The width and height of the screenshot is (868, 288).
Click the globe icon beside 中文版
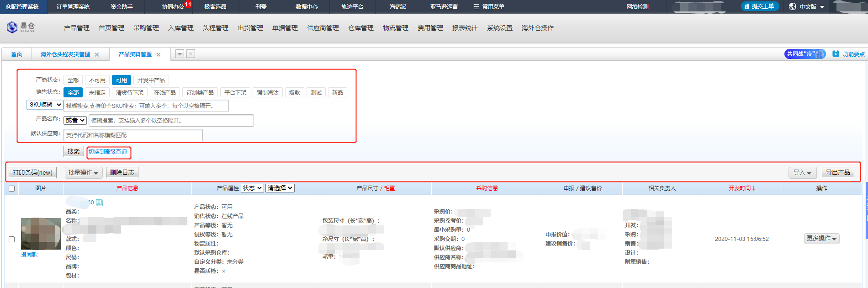[x=793, y=7]
